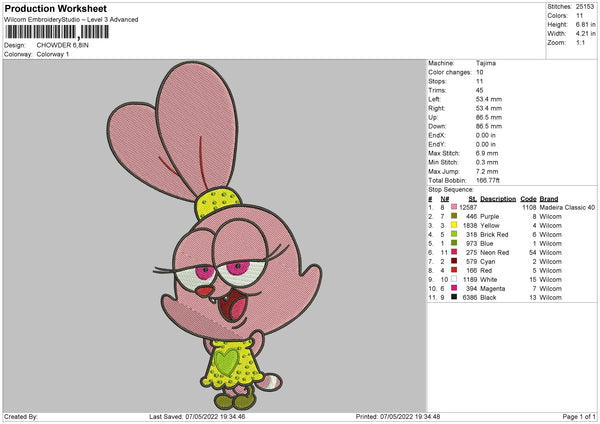The width and height of the screenshot is (600, 424).
Task: Select the magenta swatch beside Magenta
Action: pos(454,288)
